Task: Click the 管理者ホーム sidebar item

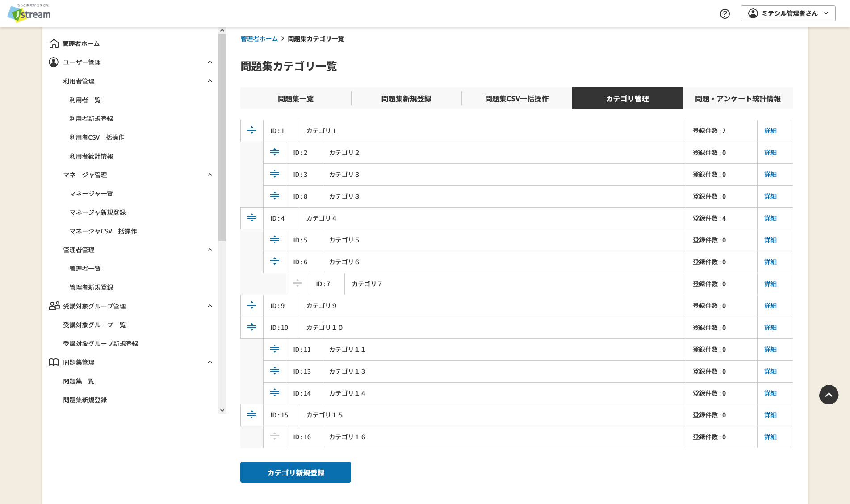Action: [x=81, y=43]
